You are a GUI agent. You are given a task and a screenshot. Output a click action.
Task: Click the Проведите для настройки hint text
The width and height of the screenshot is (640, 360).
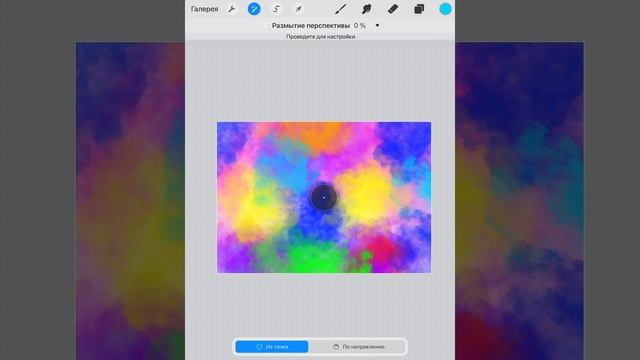(320, 36)
